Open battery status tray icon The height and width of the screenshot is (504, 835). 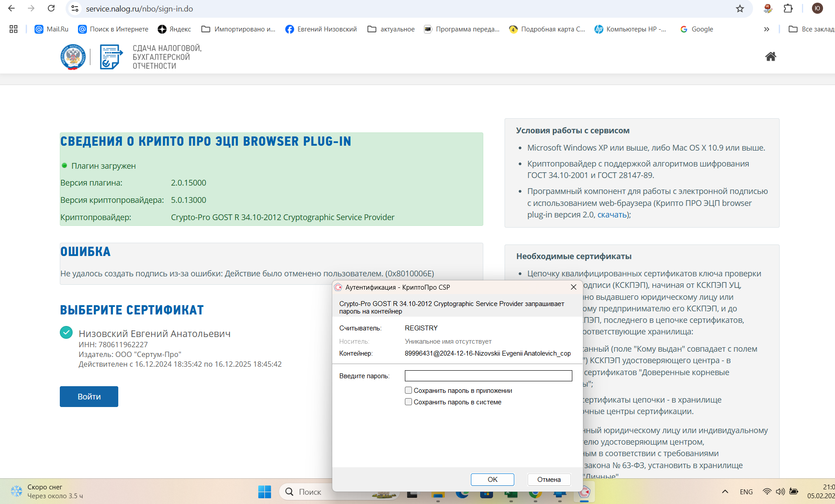tap(794, 492)
